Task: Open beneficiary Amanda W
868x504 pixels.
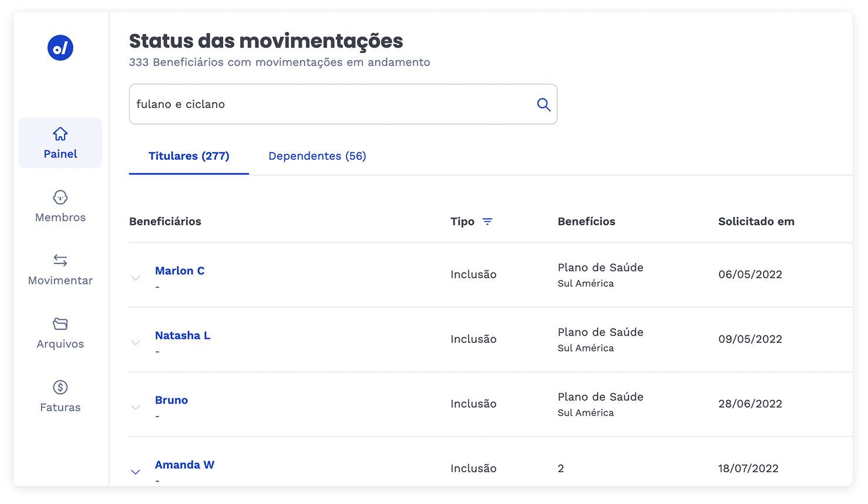Action: [184, 465]
